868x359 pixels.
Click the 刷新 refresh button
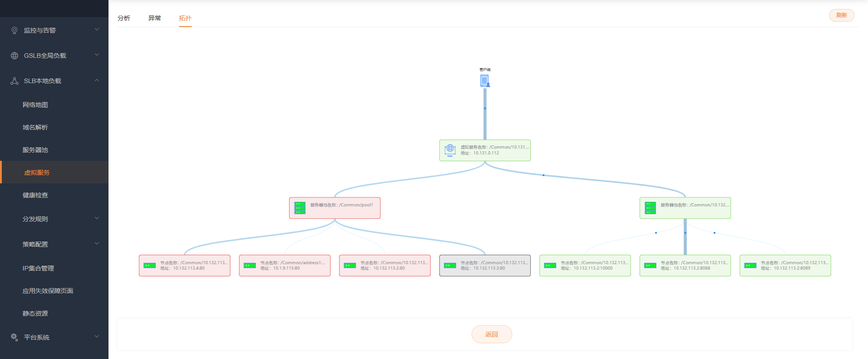coord(841,15)
